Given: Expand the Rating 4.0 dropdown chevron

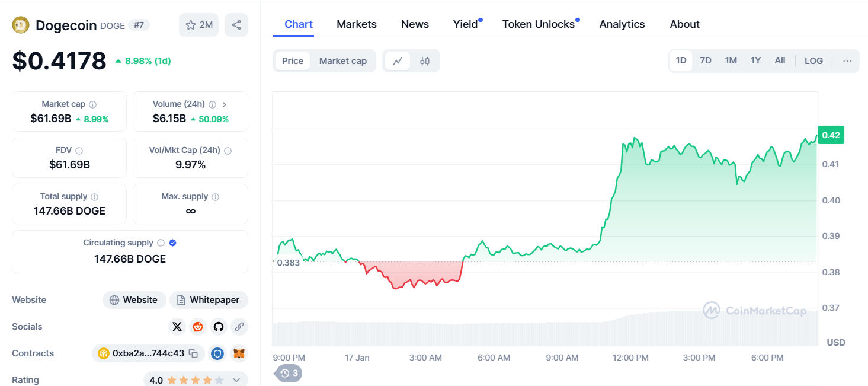Looking at the screenshot, I should (236, 380).
